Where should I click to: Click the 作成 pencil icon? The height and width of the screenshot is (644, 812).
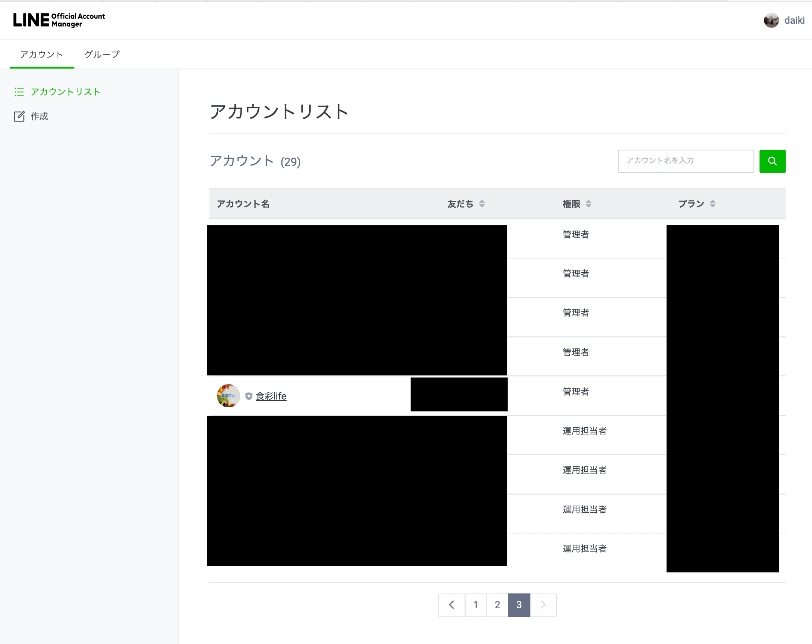tap(19, 116)
